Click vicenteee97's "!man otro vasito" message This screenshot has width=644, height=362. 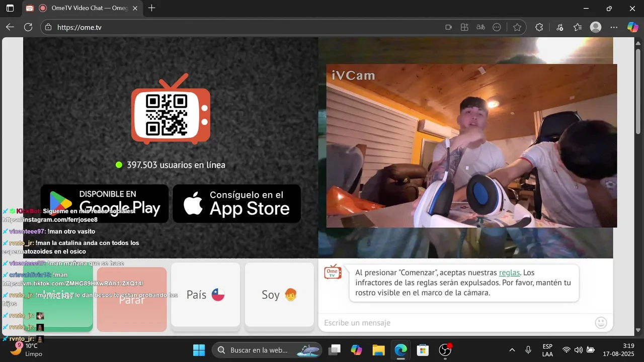[x=71, y=231]
